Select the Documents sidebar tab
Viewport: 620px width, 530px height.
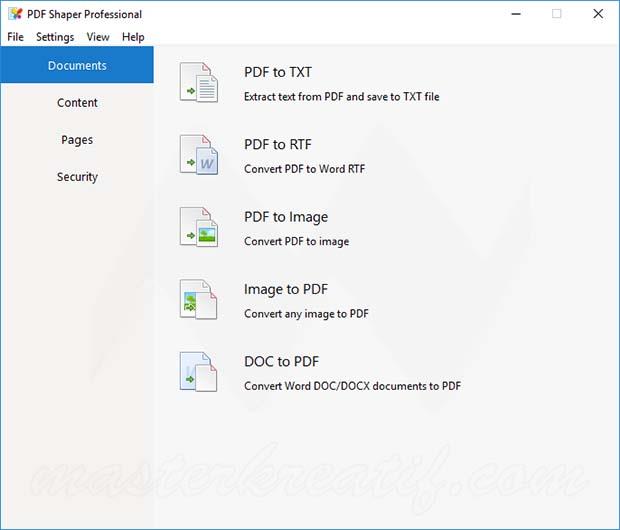[77, 65]
